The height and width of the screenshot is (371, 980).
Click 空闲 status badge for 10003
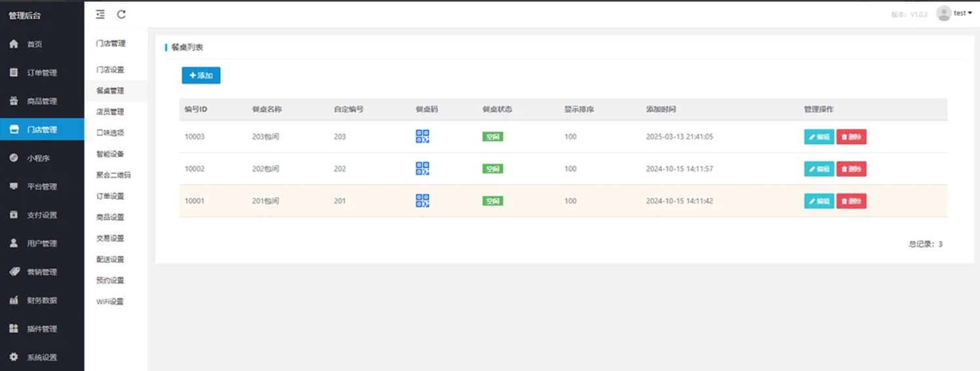493,137
